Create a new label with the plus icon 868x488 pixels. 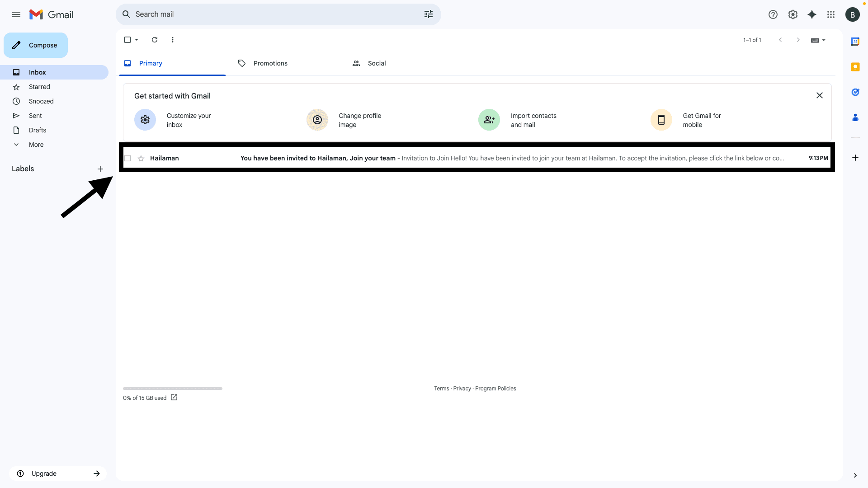[100, 169]
